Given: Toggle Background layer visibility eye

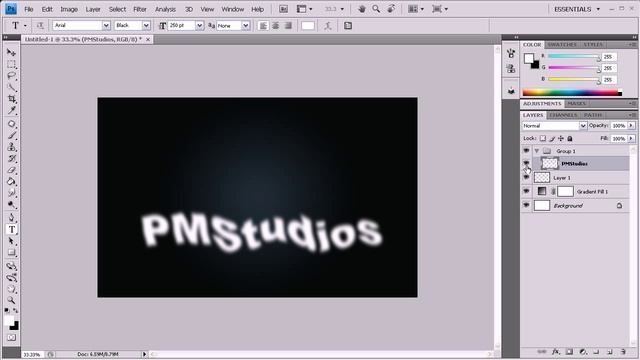Looking at the screenshot, I should coord(526,205).
